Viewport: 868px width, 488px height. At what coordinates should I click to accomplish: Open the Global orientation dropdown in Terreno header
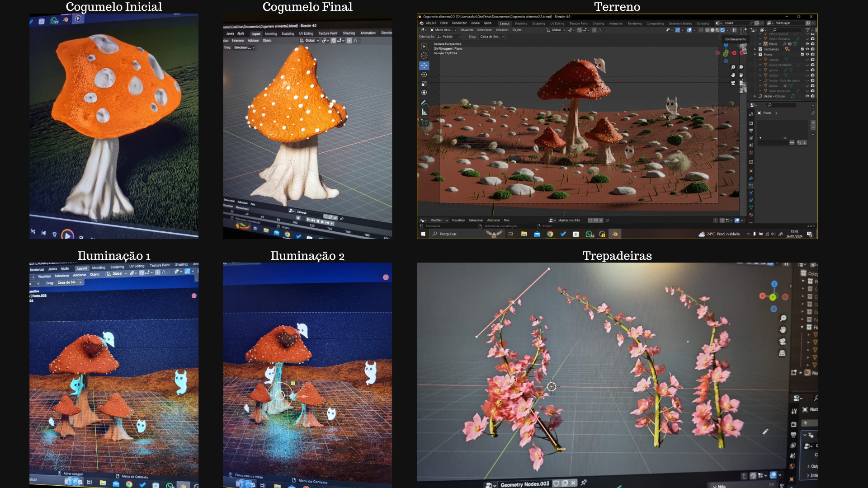556,30
